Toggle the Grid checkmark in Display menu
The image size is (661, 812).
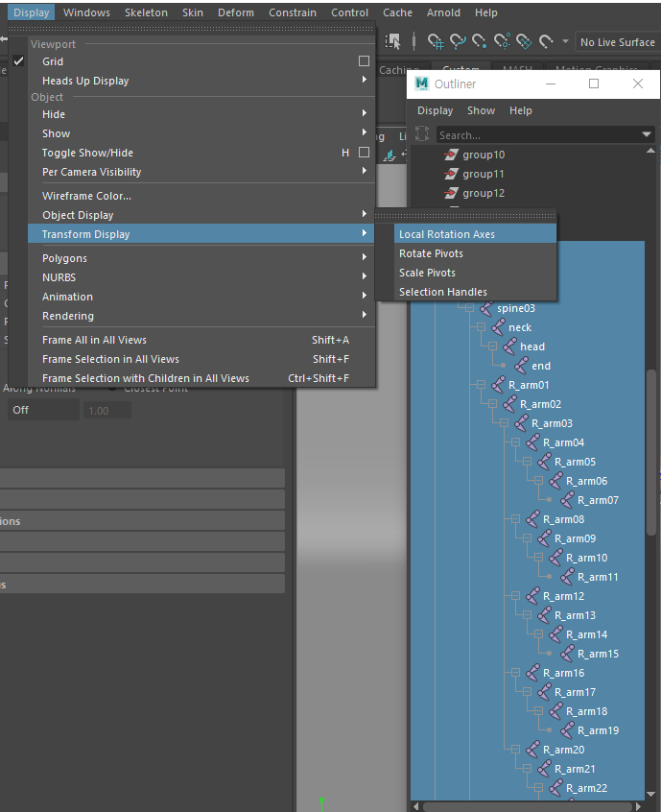click(x=18, y=61)
